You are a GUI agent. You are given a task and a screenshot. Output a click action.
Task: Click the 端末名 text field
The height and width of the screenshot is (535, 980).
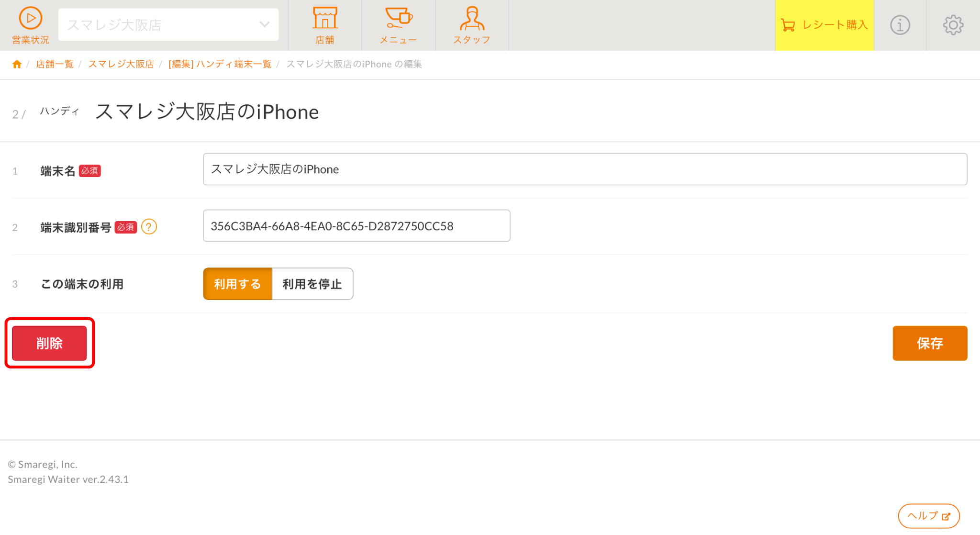tap(584, 169)
